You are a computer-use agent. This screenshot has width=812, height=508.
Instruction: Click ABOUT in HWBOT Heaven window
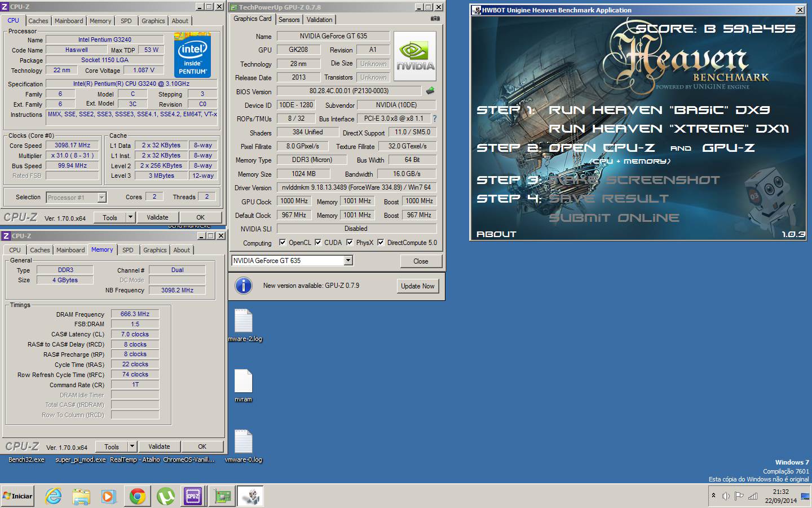[496, 234]
